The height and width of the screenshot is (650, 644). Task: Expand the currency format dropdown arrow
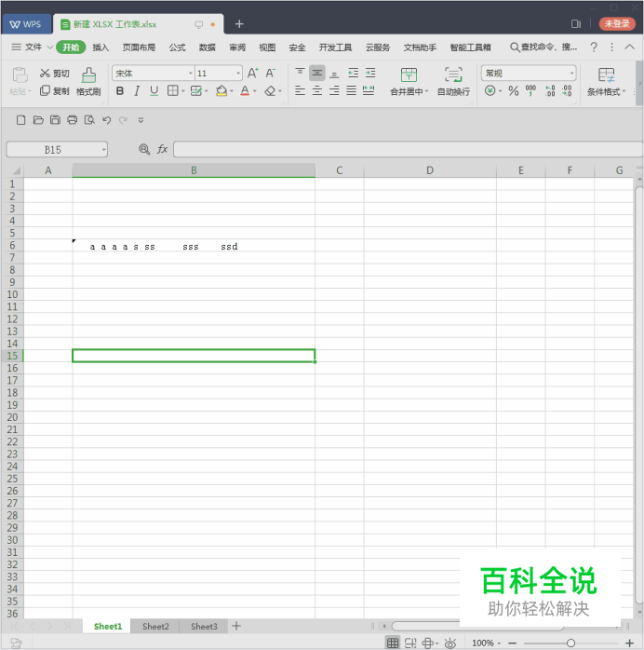coord(501,91)
